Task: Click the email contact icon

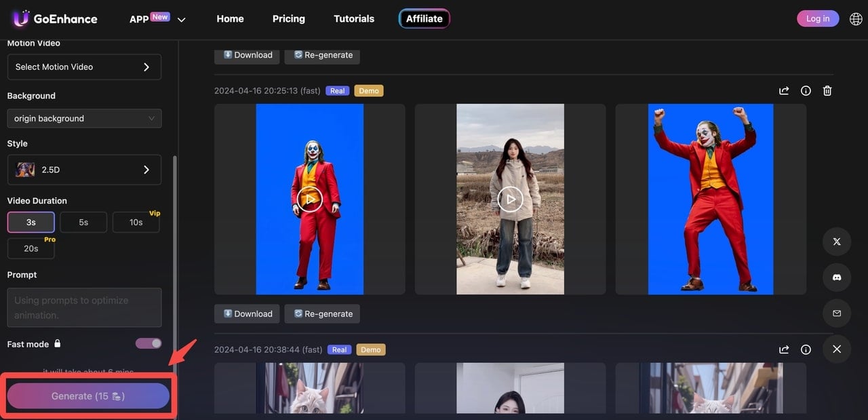Action: (x=837, y=313)
